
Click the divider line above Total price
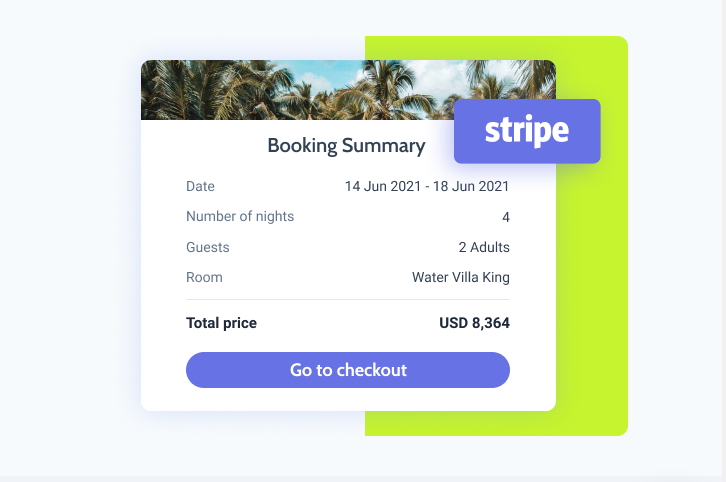(x=348, y=299)
